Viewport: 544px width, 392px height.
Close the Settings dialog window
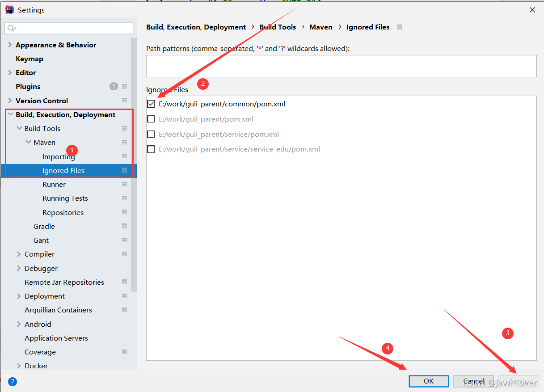coord(532,10)
